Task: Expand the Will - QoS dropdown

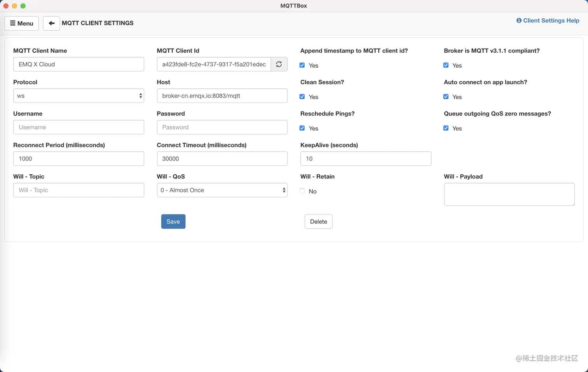Action: pos(222,190)
